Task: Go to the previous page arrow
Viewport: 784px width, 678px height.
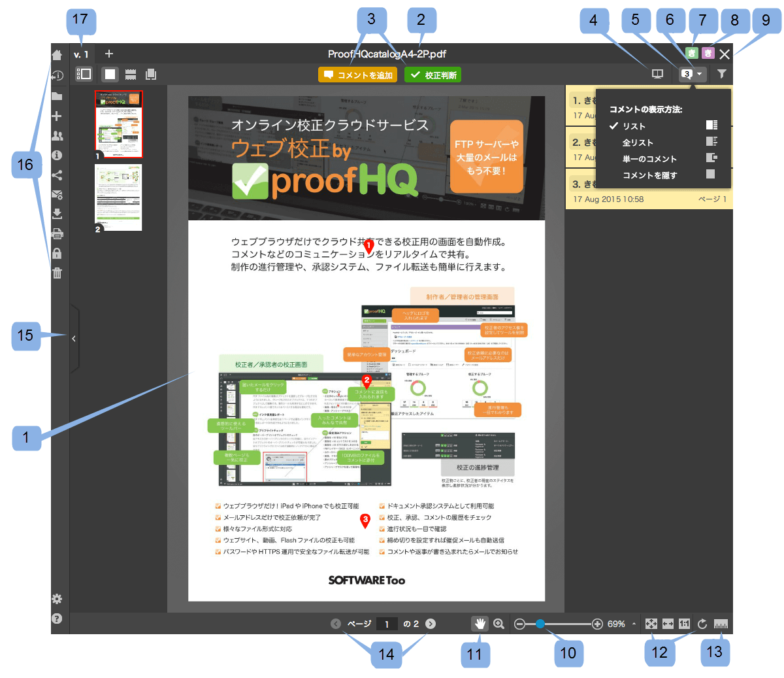Action: (336, 624)
